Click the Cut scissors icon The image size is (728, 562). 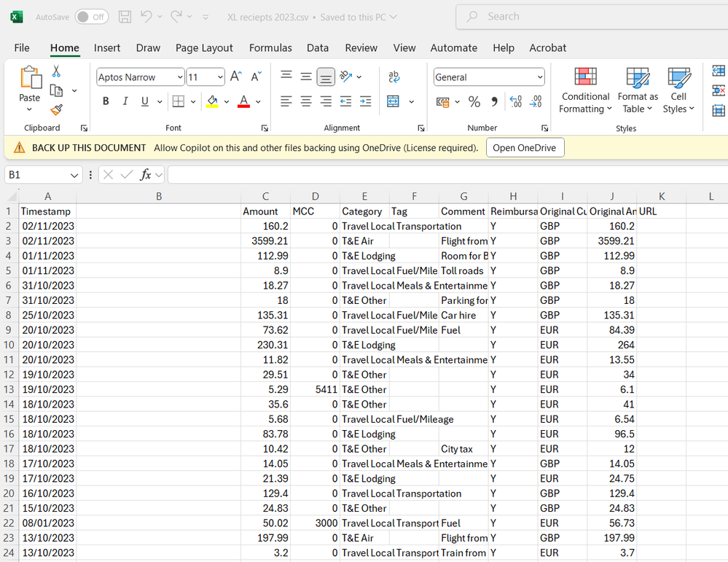tap(56, 71)
